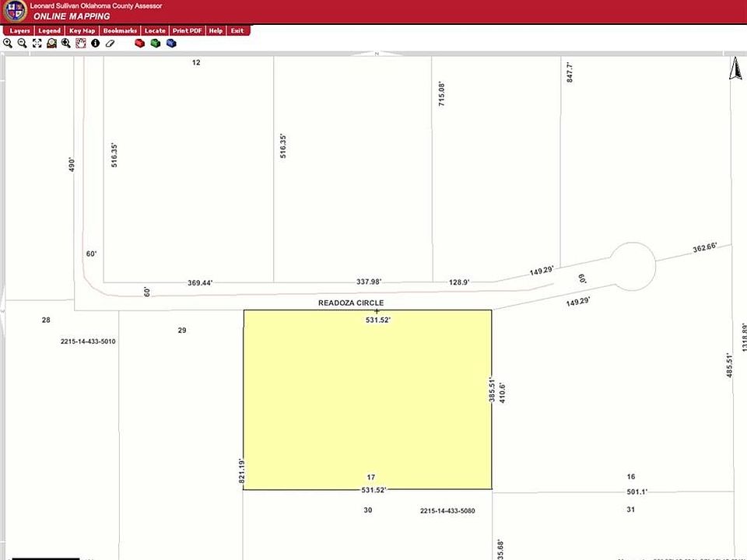
Task: Click the blue toolbox icon
Action: (x=171, y=44)
